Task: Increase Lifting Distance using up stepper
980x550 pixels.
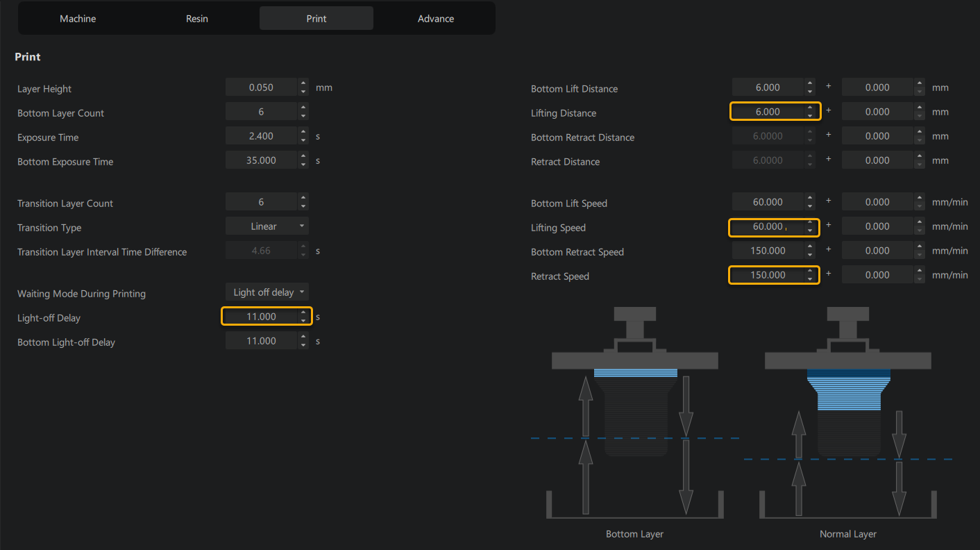Action: click(810, 108)
